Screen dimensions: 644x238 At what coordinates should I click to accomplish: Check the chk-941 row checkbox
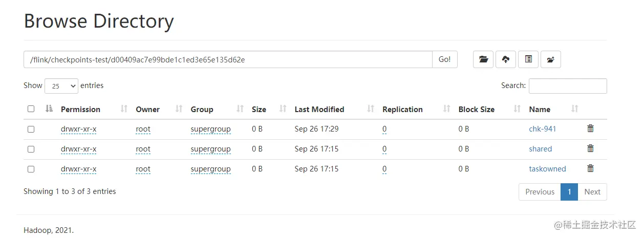(x=31, y=129)
